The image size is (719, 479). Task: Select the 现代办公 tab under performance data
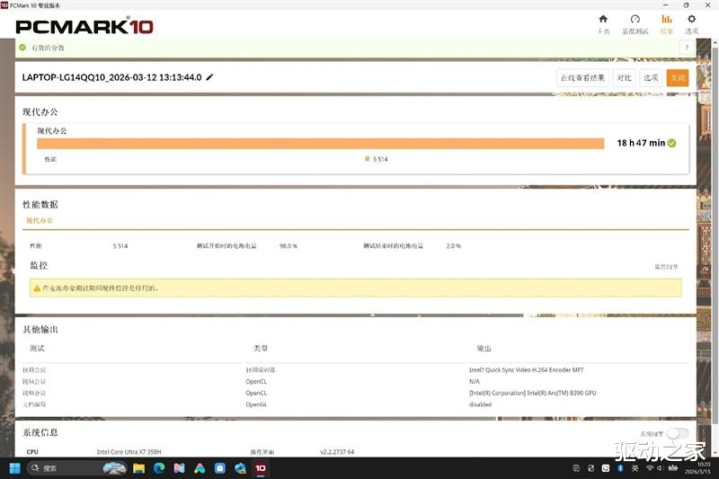tap(39, 220)
